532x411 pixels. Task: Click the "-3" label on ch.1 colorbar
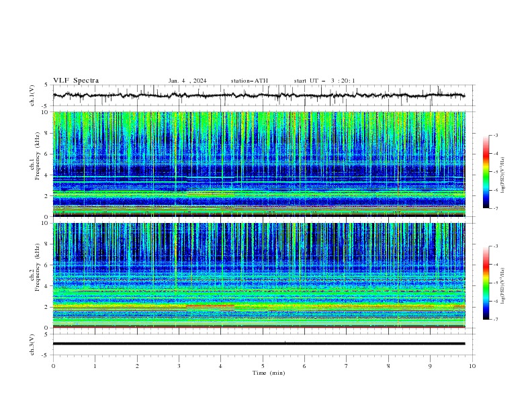tap(495, 135)
